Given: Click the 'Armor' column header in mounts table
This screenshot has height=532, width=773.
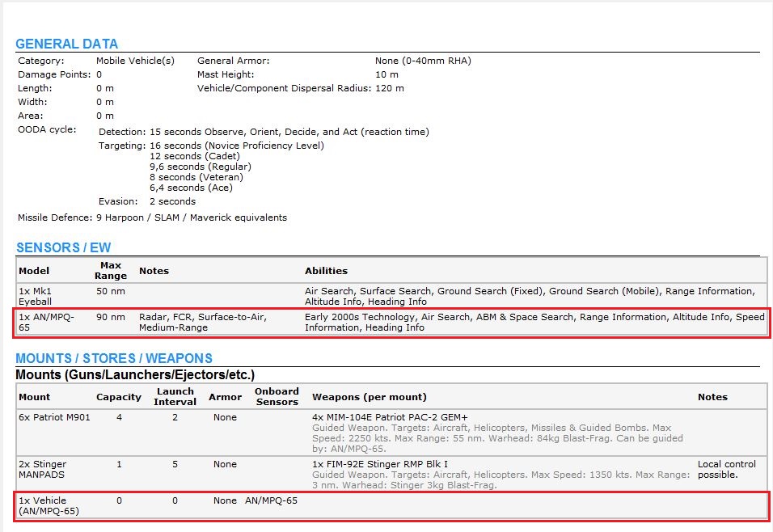Looking at the screenshot, I should (226, 397).
